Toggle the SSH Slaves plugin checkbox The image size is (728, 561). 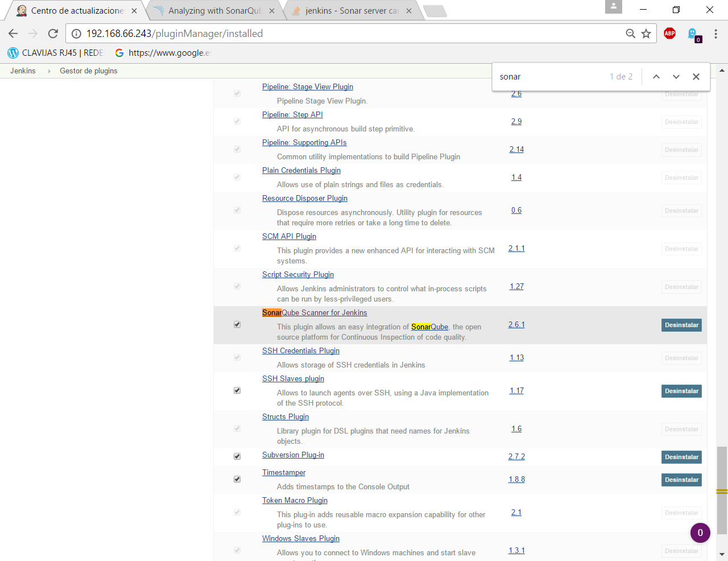(237, 391)
